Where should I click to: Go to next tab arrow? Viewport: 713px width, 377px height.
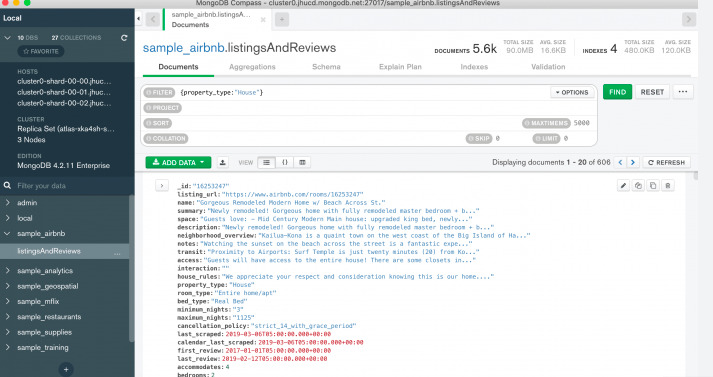click(688, 20)
